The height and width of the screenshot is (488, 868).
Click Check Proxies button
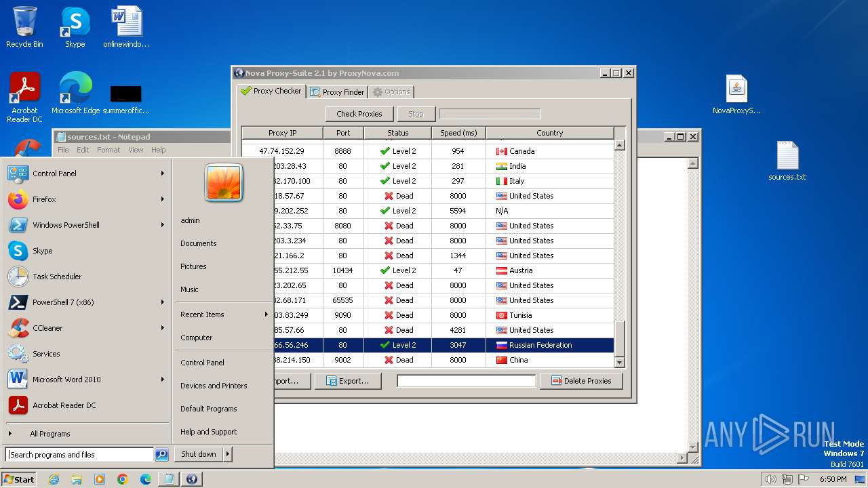tap(359, 114)
